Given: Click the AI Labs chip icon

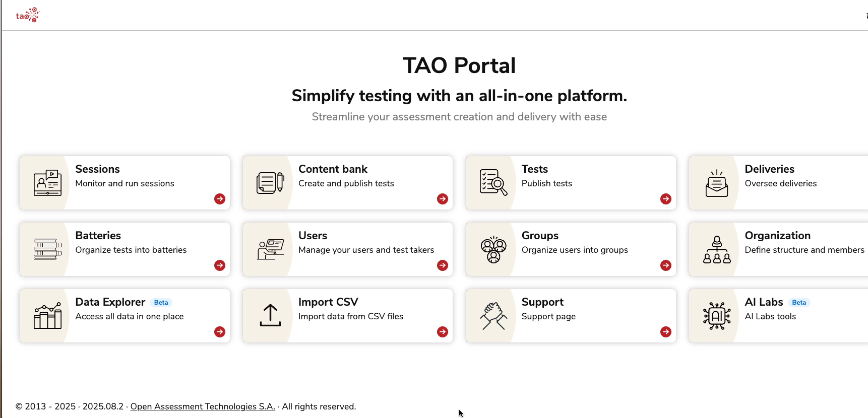Looking at the screenshot, I should pos(716,316).
